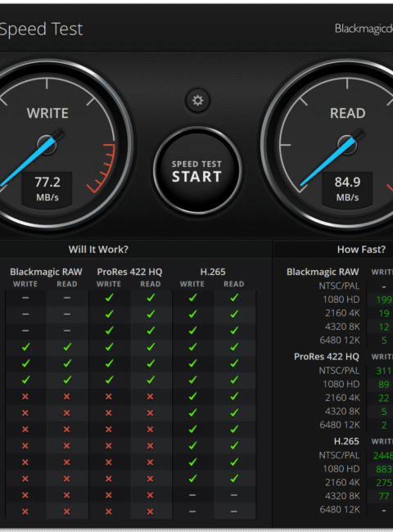Click the 77 write value for H.265 4320 8K

384,496
